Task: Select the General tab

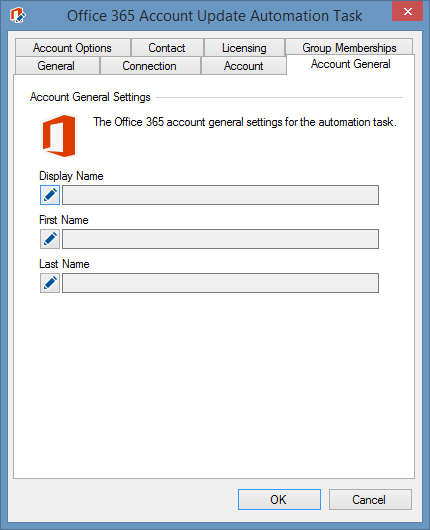Action: 56,66
